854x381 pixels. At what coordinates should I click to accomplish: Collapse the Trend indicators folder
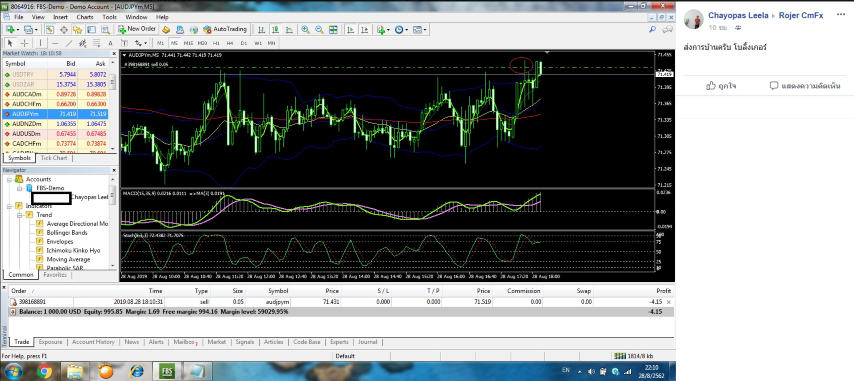click(x=20, y=215)
